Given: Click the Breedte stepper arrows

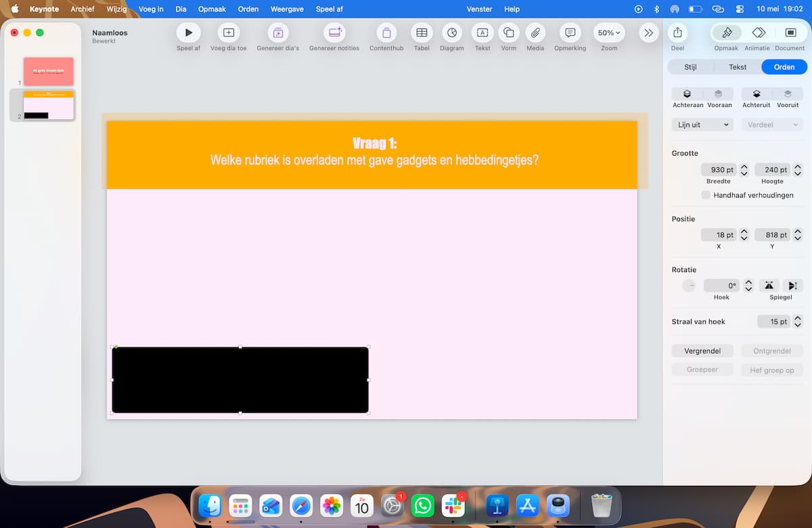Looking at the screenshot, I should [x=744, y=170].
